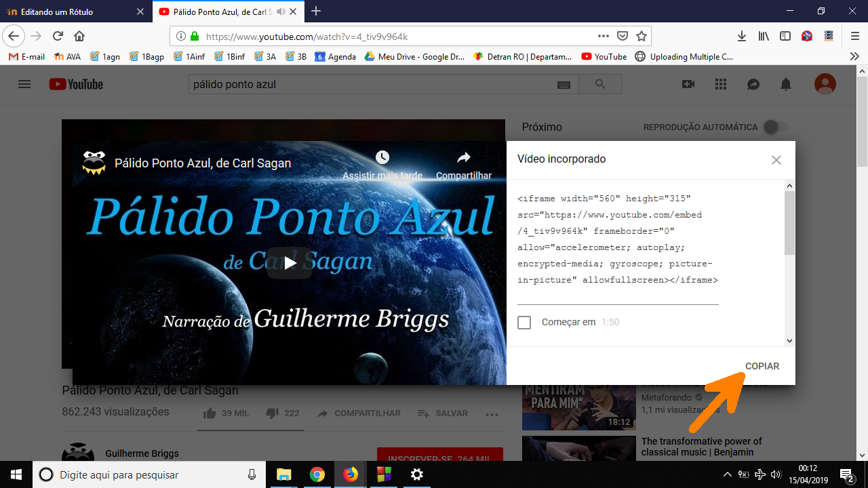Click the Assistir mais tarde clock icon
This screenshot has width=868, height=488.
(382, 157)
